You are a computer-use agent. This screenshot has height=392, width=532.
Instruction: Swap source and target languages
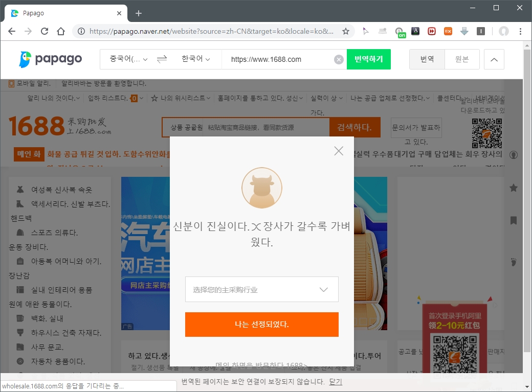162,59
